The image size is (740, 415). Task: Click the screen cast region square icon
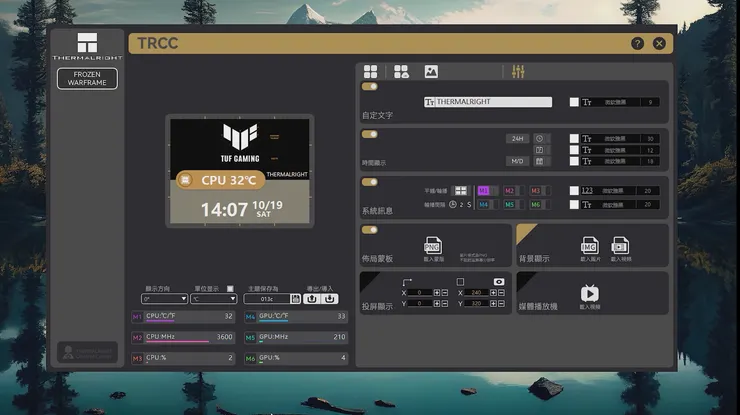coord(460,282)
